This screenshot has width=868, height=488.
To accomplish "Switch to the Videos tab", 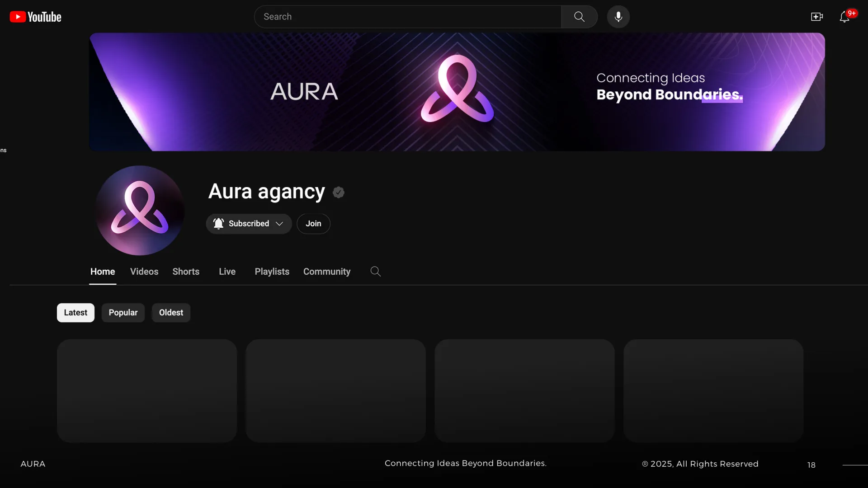I will [x=144, y=272].
